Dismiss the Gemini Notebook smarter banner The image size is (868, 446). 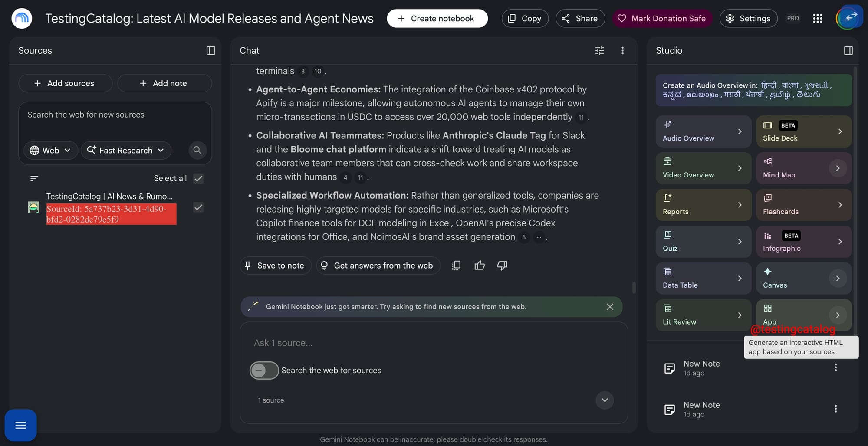point(610,307)
